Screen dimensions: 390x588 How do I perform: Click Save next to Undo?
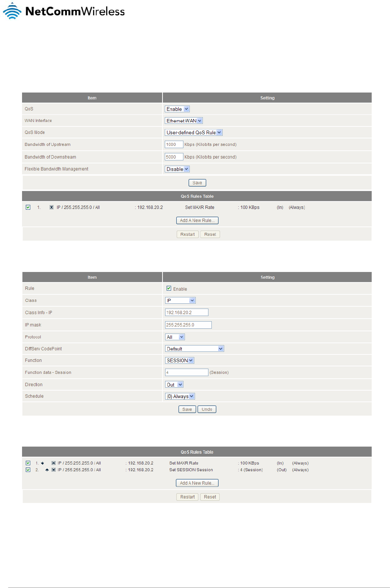pos(187,409)
